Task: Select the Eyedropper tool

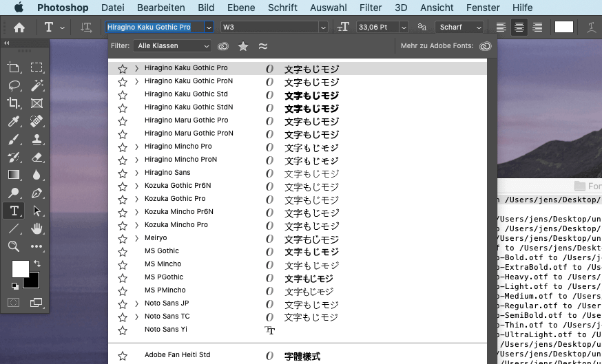Action: (14, 121)
